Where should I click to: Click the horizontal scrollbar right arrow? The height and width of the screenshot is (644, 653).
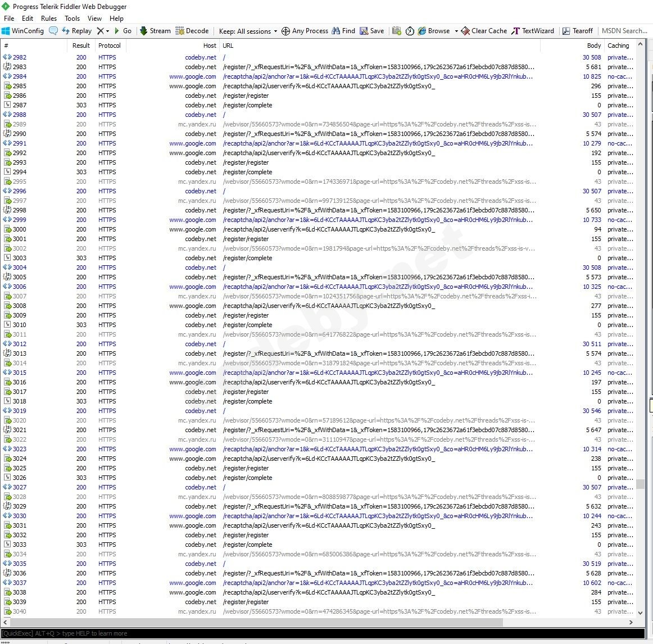pyautogui.click(x=631, y=622)
